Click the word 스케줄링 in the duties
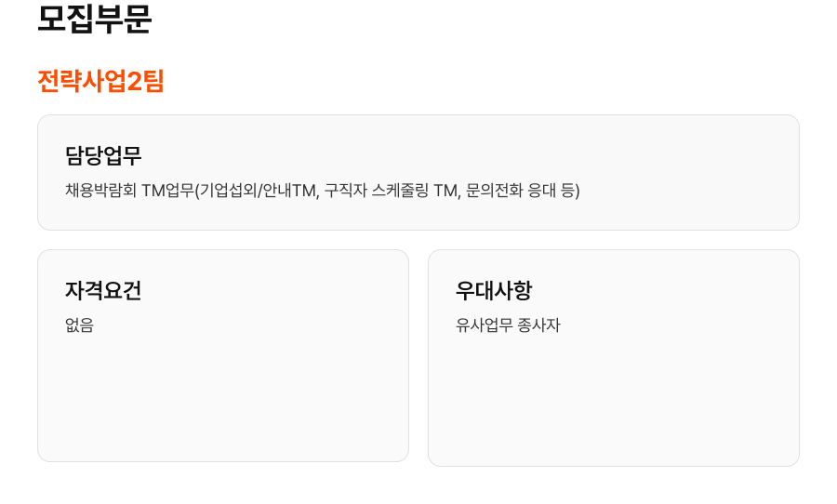Viewport: 837px width, 504px height. coord(400,191)
